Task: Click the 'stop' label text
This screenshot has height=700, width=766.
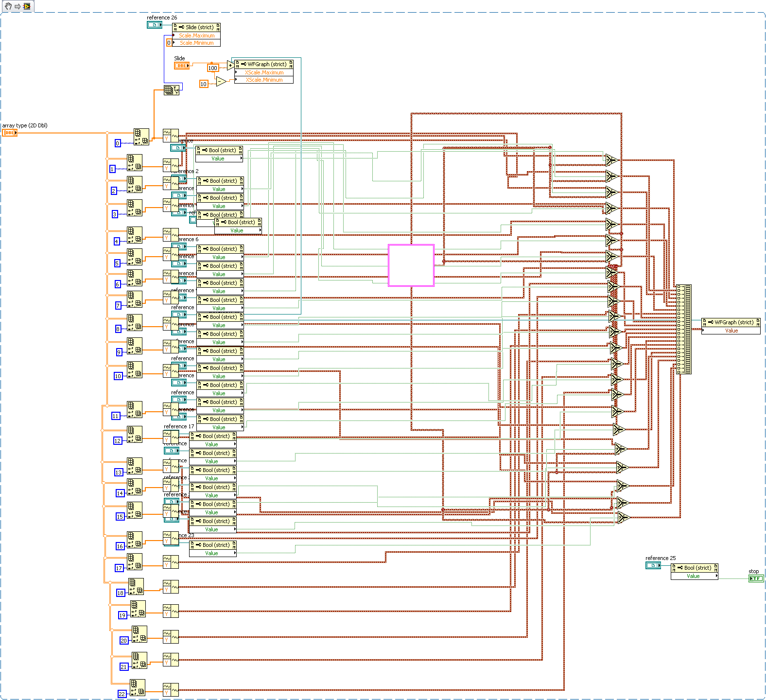Action: tap(753, 571)
